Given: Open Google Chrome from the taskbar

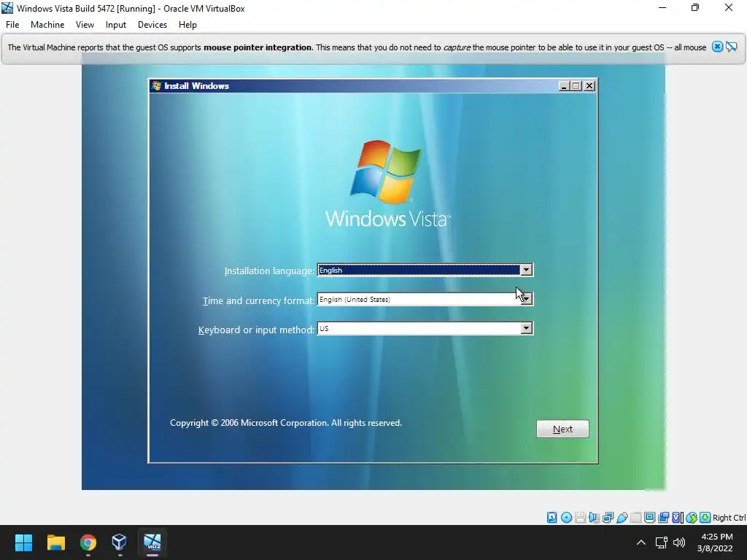Looking at the screenshot, I should pos(88,542).
